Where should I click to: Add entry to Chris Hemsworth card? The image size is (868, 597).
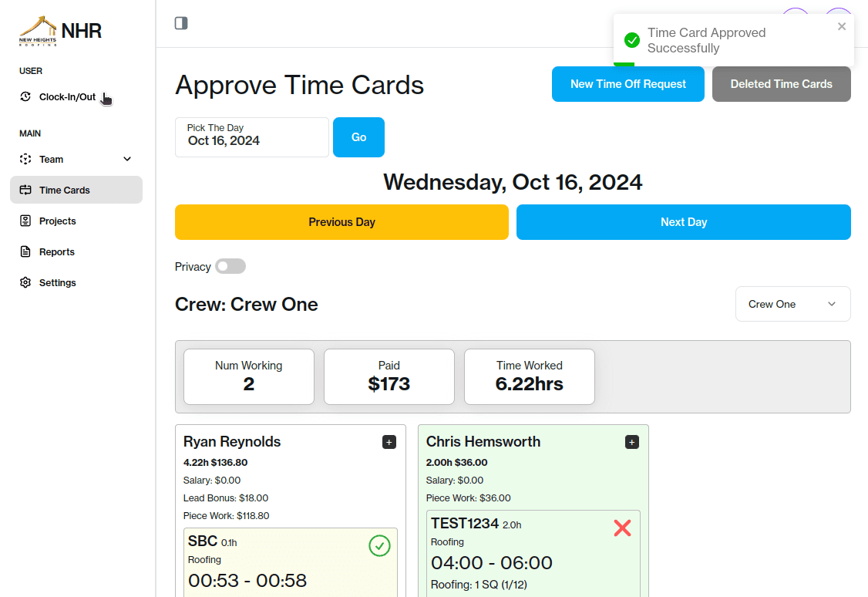[x=631, y=442]
